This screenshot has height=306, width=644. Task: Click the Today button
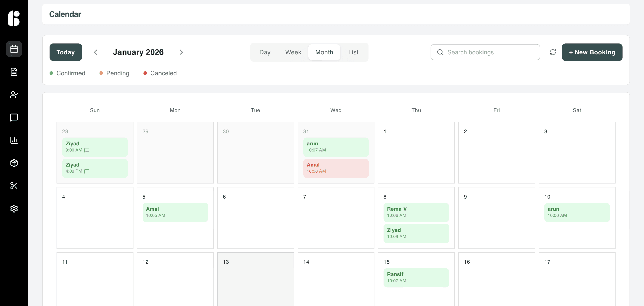pyautogui.click(x=65, y=52)
